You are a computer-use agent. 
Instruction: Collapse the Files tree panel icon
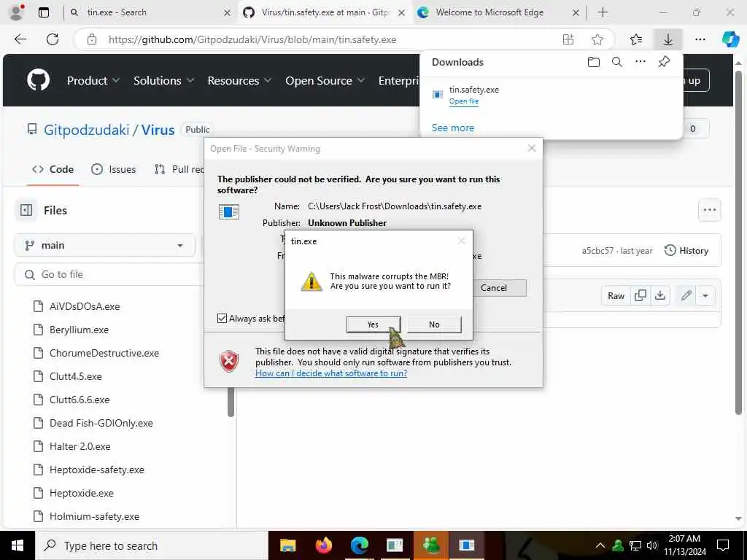pyautogui.click(x=26, y=210)
